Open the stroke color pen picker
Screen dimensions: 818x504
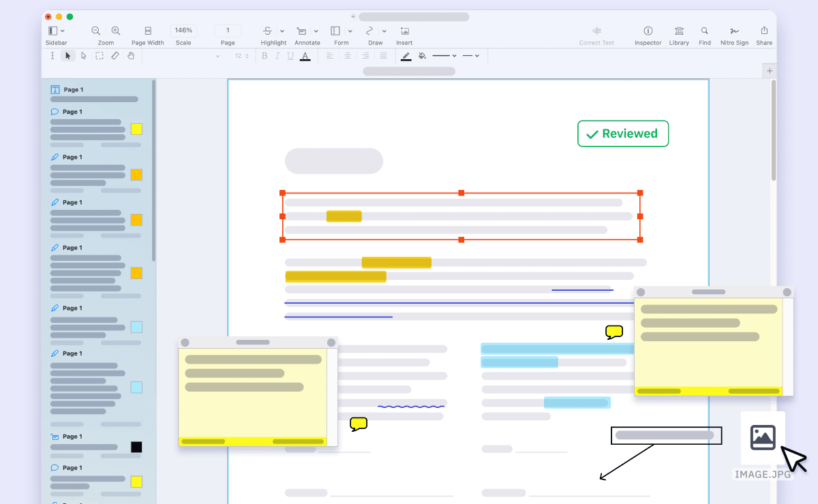coord(406,56)
